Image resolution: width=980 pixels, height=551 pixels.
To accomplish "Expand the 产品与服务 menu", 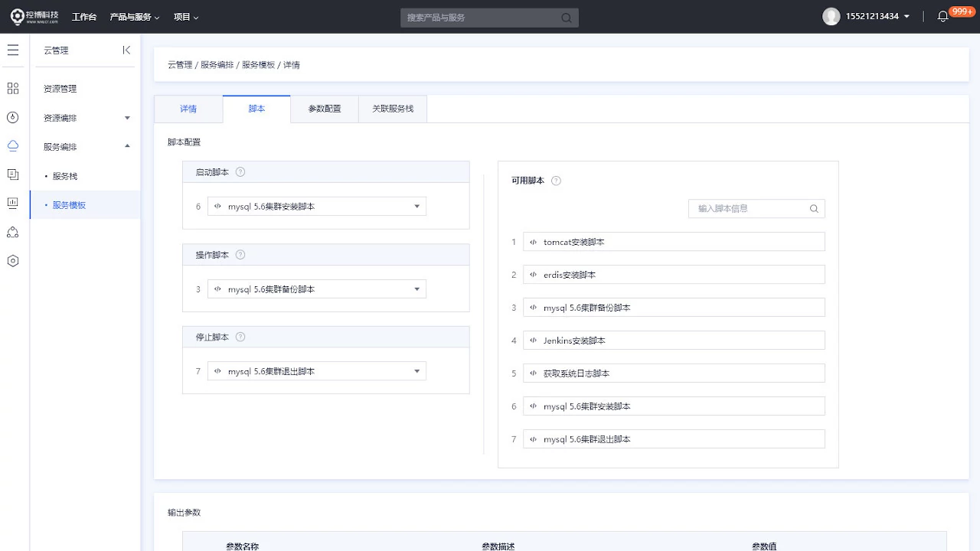I will [135, 17].
